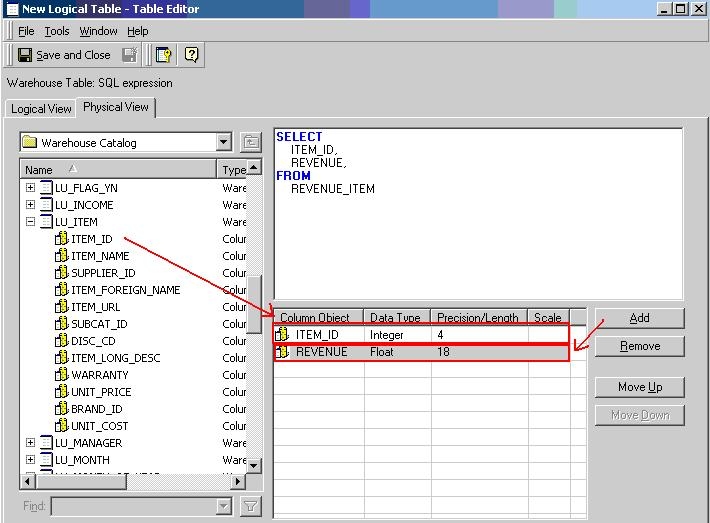The width and height of the screenshot is (710, 523).
Task: Click the Remove button
Action: 639,346
